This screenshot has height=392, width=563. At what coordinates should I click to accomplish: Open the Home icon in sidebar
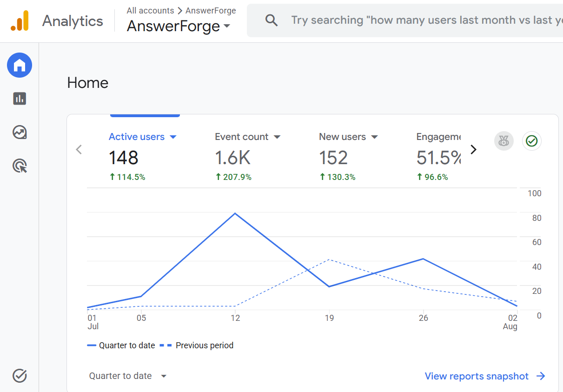coord(20,66)
